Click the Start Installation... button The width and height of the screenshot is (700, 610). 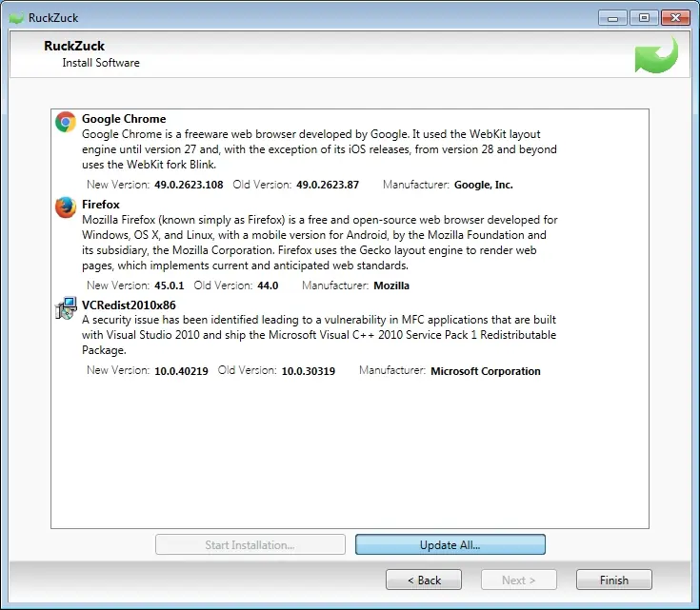(250, 545)
